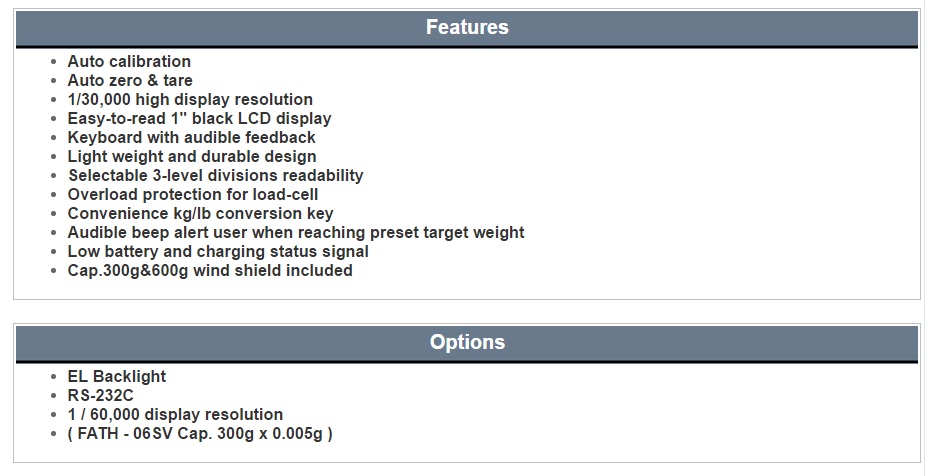Viewport: 939px width, 476px height.
Task: Click the bullet beside Auto calibration
Action: [54, 62]
